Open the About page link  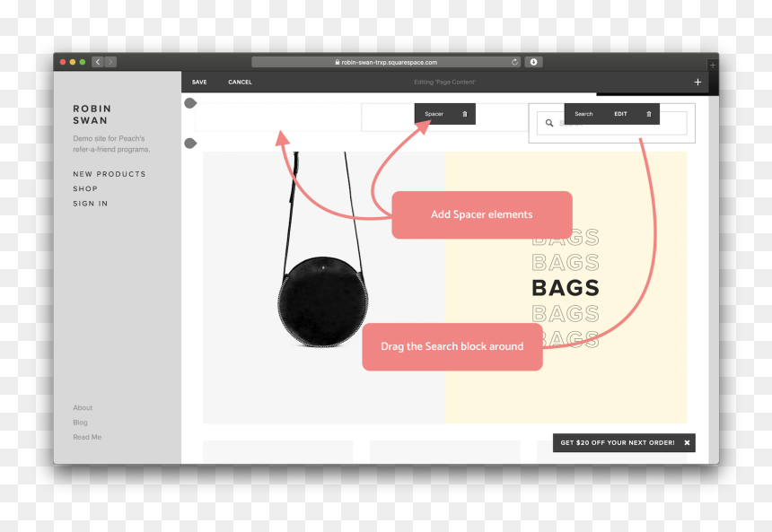83,408
